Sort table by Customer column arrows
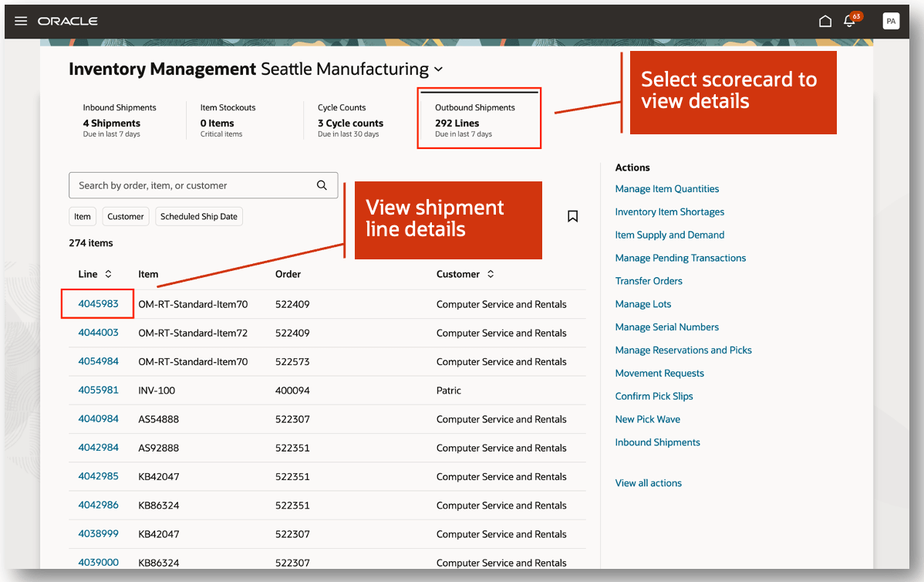924x582 pixels. tap(491, 274)
